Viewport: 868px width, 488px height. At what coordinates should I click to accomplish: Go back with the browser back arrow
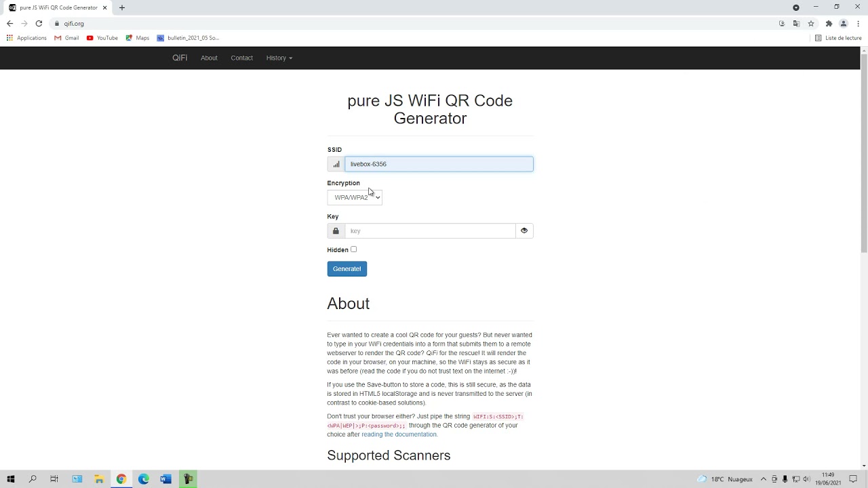9,24
